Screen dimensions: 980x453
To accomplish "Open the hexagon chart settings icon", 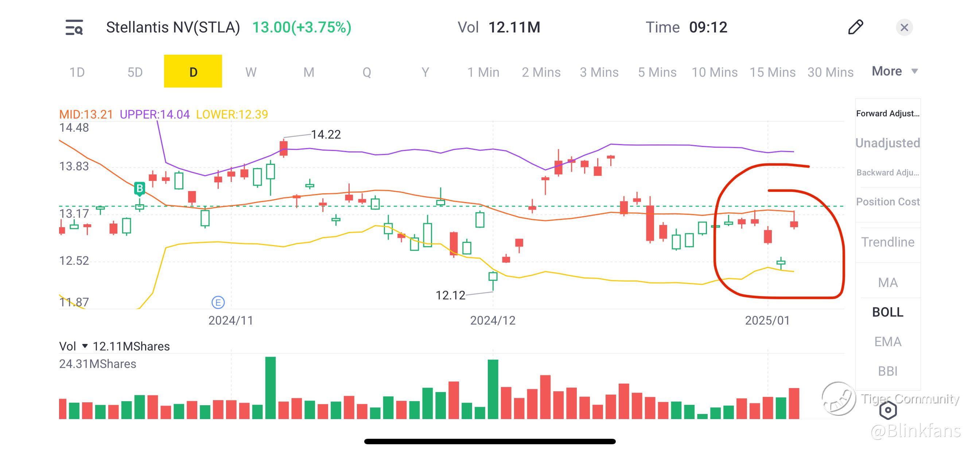I will tap(888, 410).
